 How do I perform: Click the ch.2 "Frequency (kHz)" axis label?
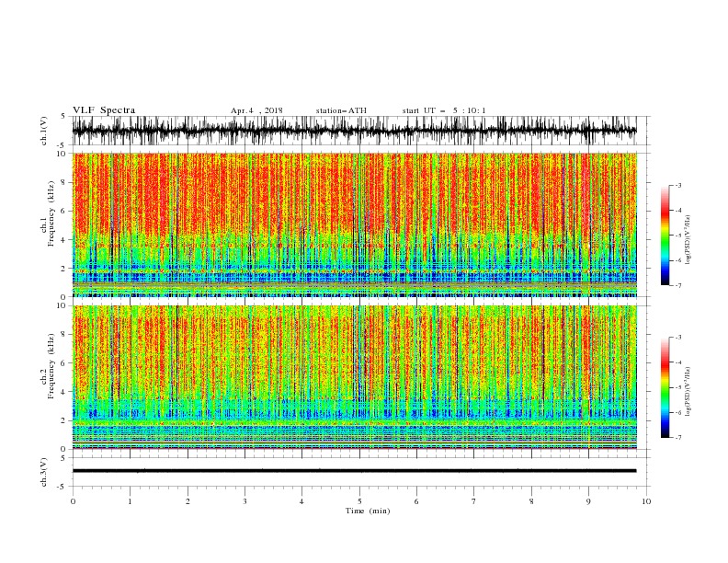coord(51,366)
